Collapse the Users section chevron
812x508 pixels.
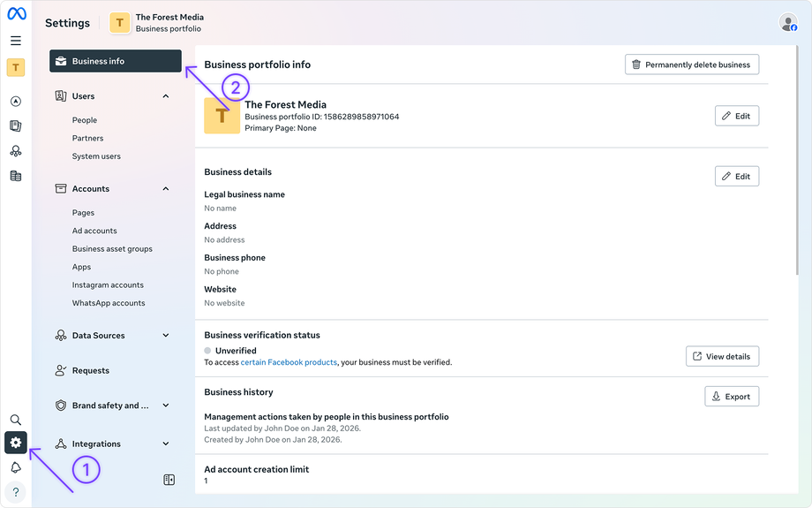click(x=166, y=96)
